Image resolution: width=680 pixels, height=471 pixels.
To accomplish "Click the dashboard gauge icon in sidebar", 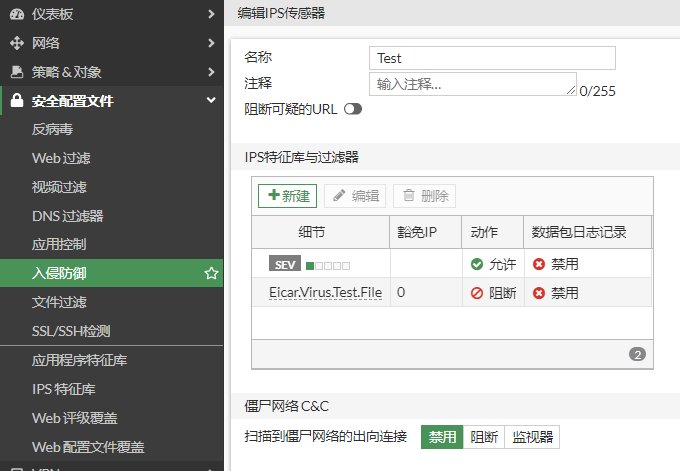I will (x=16, y=14).
